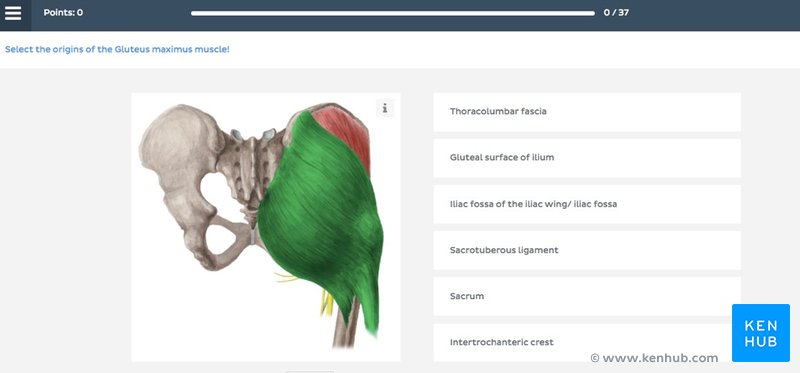Choose the Sacrum answer option

click(x=587, y=296)
